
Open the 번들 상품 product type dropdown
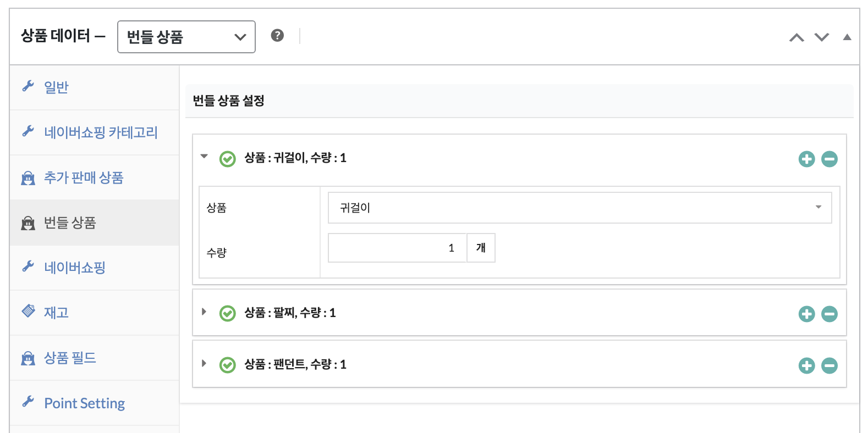(186, 37)
